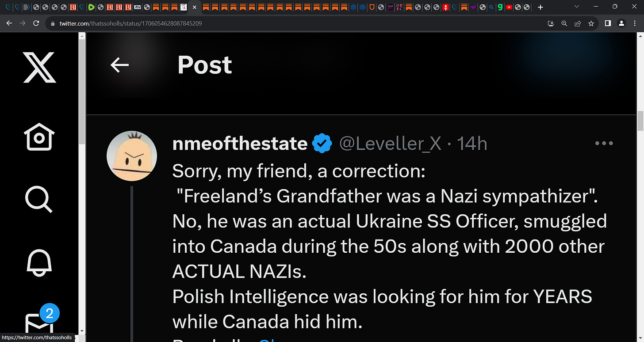The width and height of the screenshot is (644, 342).
Task: Bookmark this page with star icon
Action: pyautogui.click(x=591, y=23)
